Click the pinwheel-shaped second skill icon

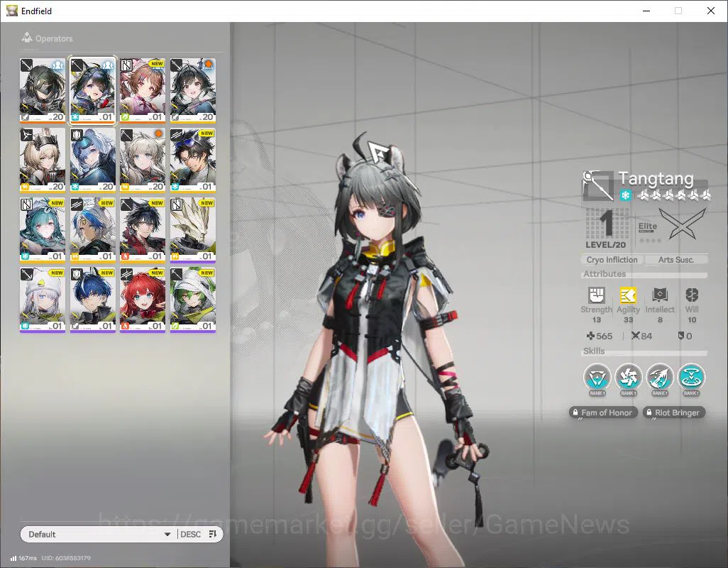(x=628, y=376)
